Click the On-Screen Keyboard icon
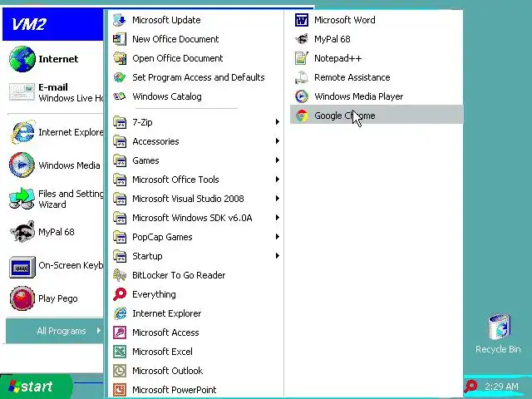 (22, 267)
